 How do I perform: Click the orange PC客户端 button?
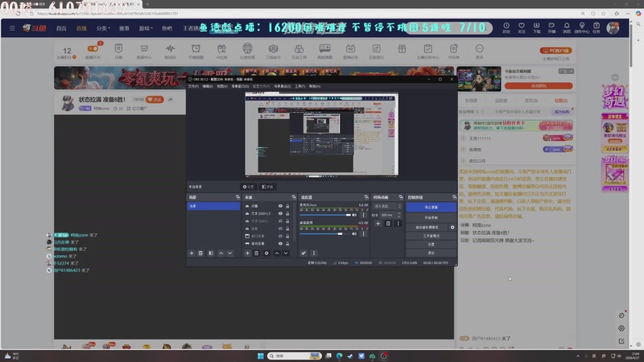555,51
